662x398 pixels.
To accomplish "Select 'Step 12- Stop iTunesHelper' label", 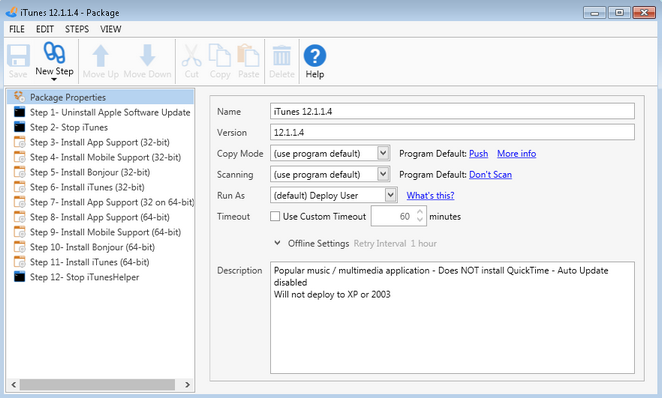I will click(84, 277).
